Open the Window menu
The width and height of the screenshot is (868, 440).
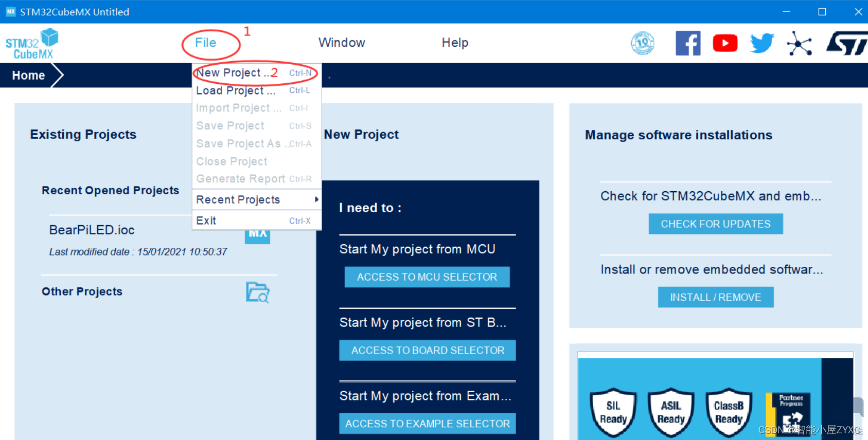342,43
